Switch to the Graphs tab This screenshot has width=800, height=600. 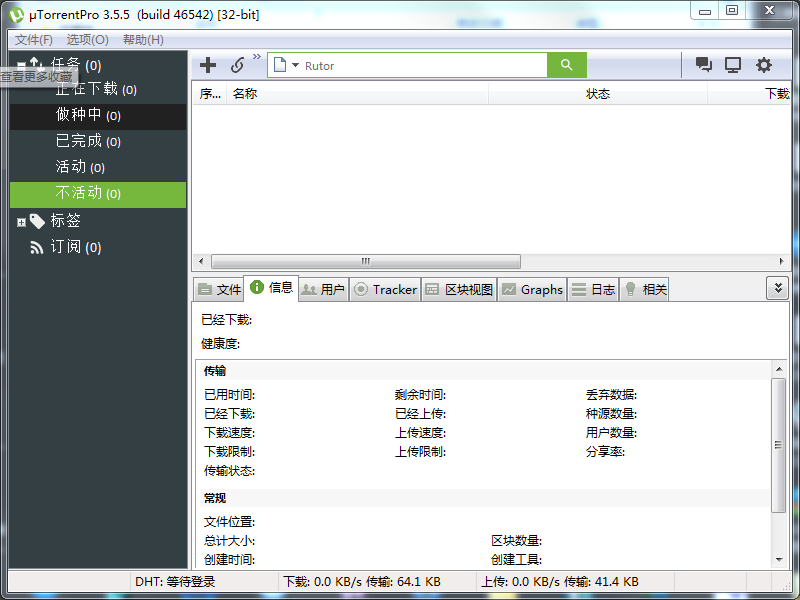coord(532,290)
